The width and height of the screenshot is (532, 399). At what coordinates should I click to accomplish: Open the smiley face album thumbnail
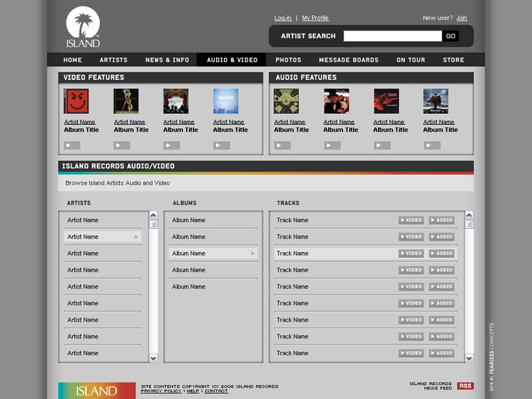76,101
